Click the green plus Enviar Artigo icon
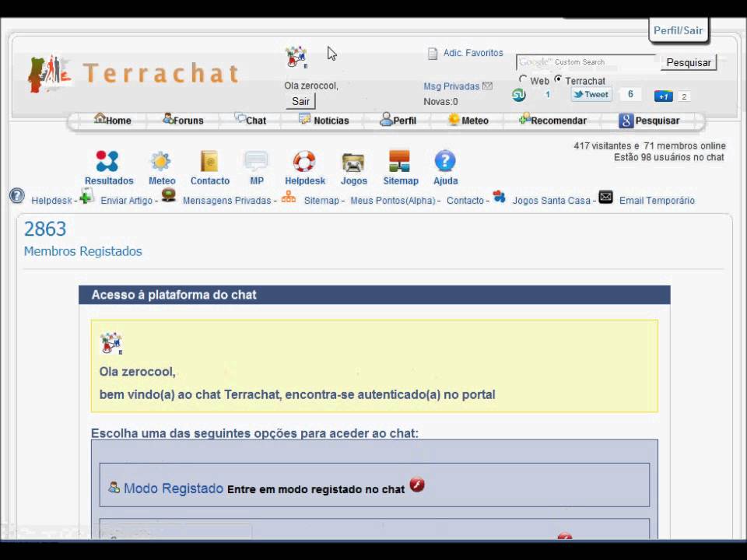 [86, 196]
